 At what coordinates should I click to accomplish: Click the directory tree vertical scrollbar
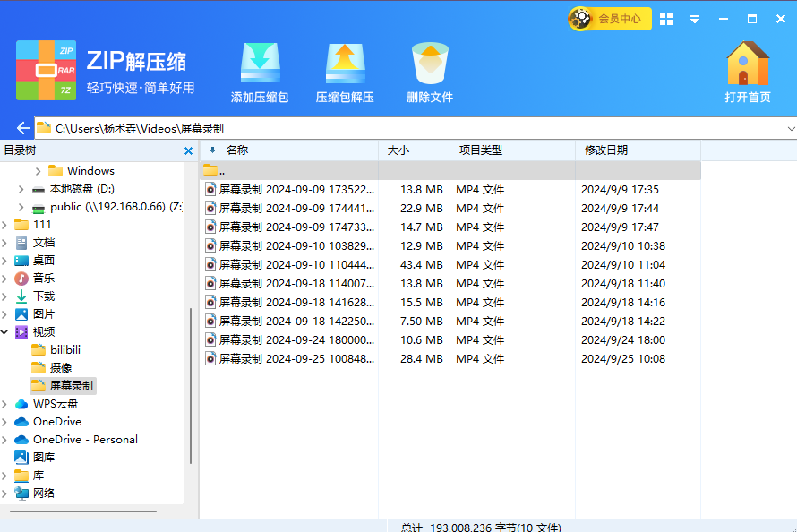[190, 385]
